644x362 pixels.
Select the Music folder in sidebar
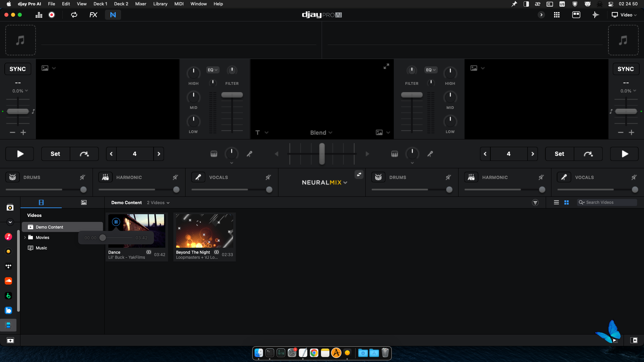coord(41,248)
